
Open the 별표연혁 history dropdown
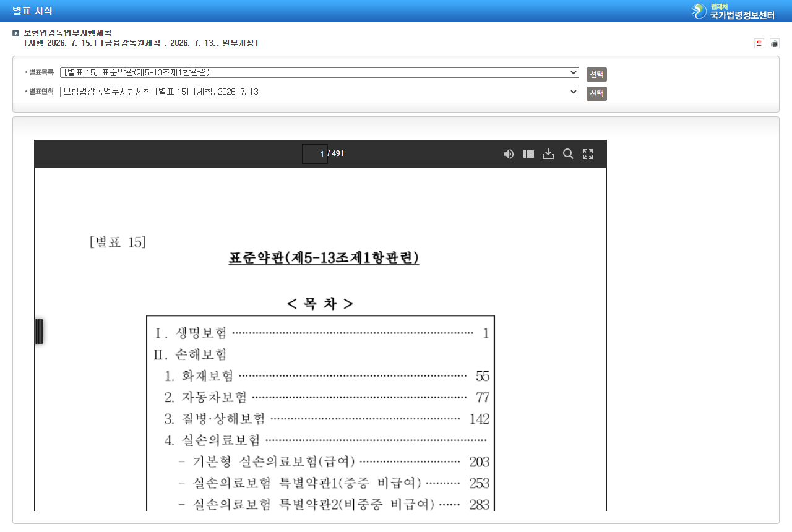pyautogui.click(x=319, y=92)
